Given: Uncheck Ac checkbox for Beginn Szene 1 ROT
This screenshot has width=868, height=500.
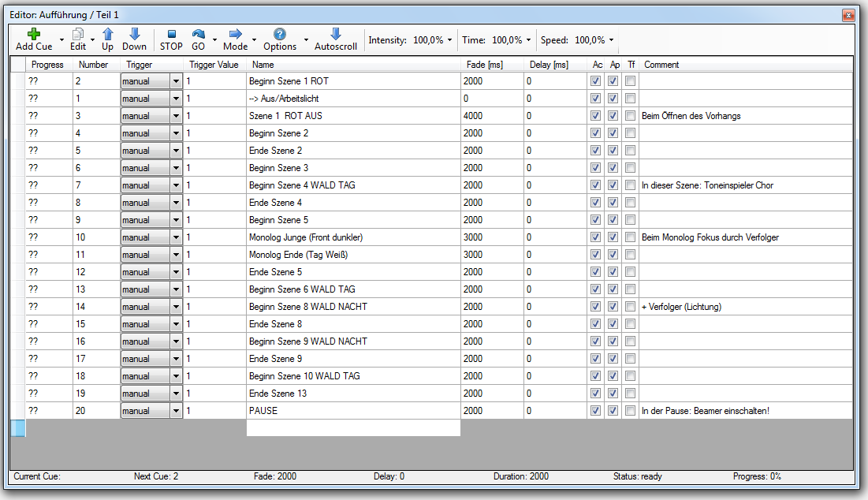Looking at the screenshot, I should coord(595,81).
